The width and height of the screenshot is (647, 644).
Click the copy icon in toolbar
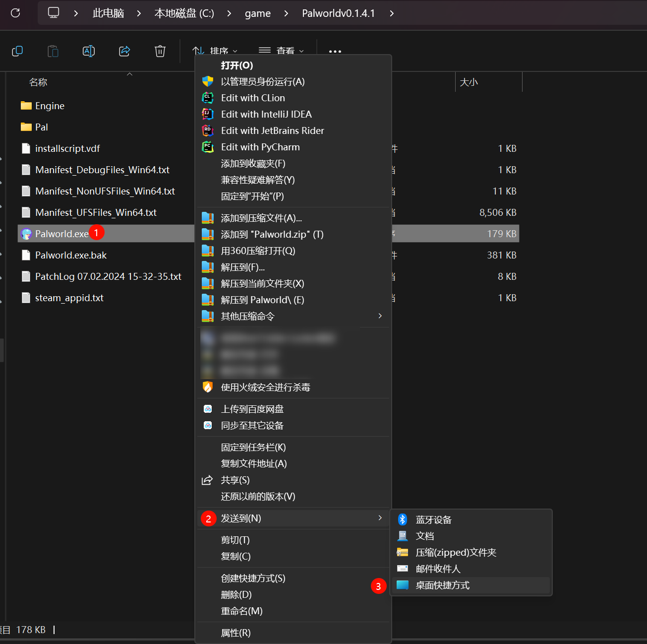[x=17, y=51]
